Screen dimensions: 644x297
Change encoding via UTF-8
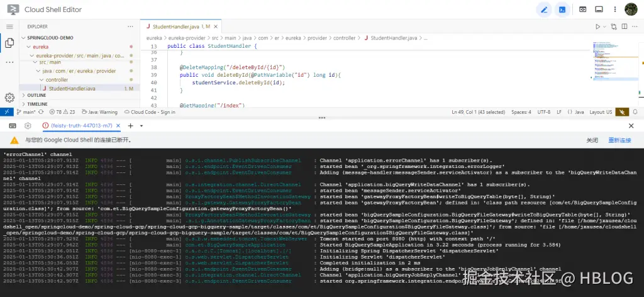(543, 112)
